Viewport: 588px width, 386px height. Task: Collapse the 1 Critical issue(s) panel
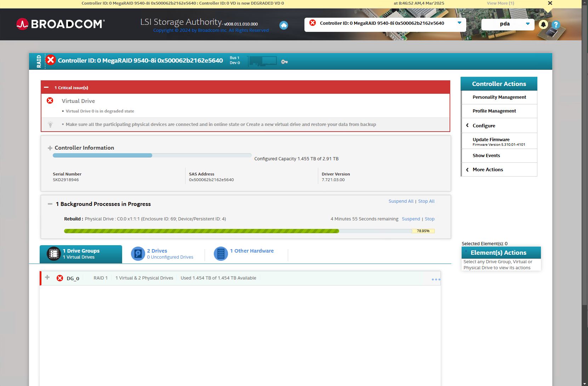tap(46, 87)
